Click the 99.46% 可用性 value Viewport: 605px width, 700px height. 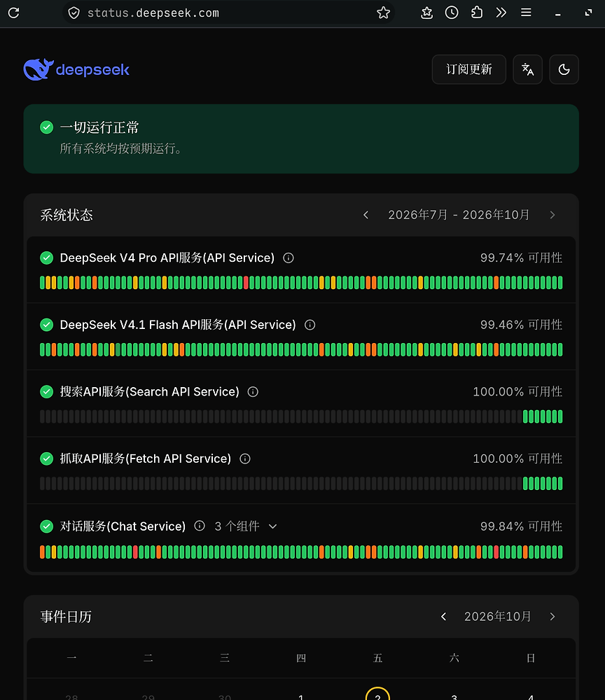[521, 325]
